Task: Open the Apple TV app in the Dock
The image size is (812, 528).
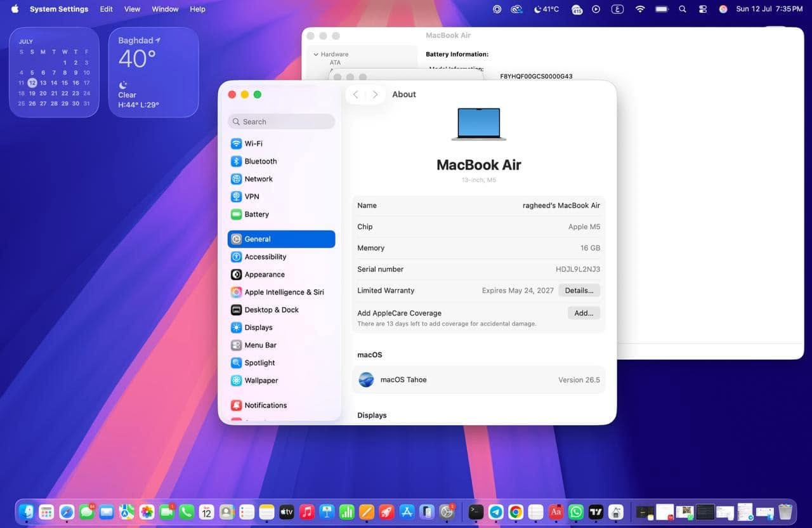Action: pyautogui.click(x=287, y=512)
